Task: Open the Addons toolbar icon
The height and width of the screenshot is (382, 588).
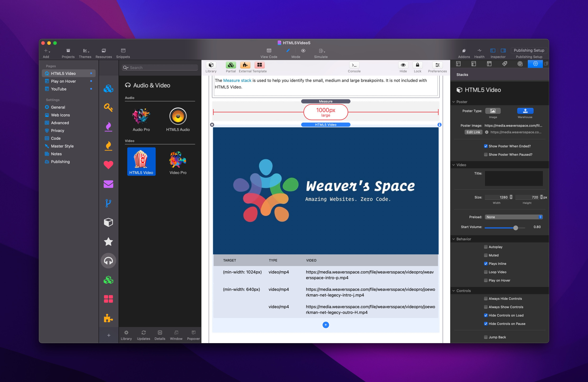Action: [x=464, y=51]
